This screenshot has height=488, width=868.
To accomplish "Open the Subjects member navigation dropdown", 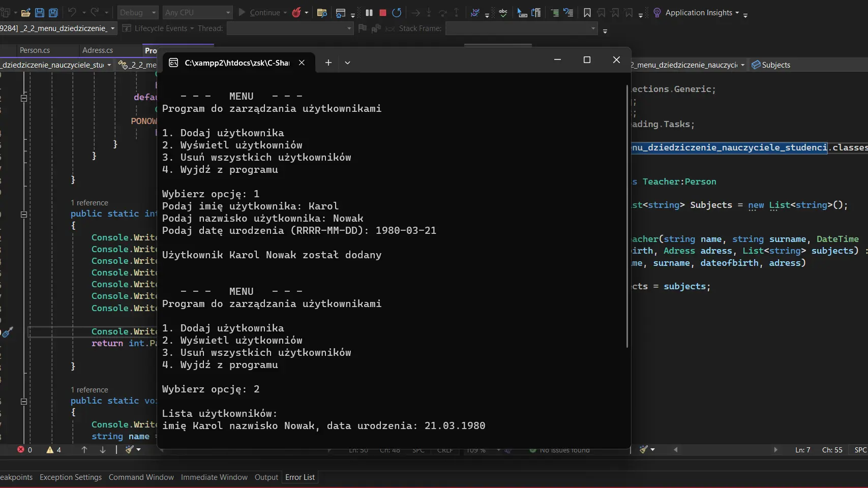I will coord(807,65).
